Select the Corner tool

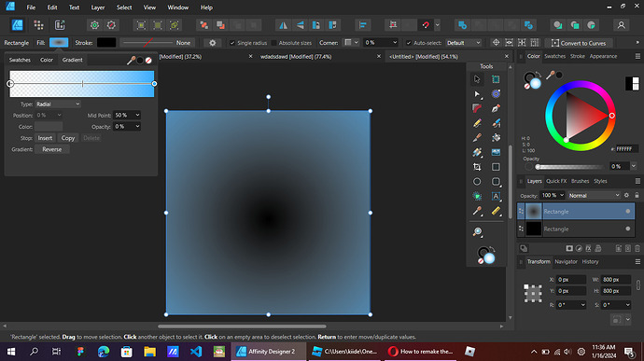pos(477,108)
